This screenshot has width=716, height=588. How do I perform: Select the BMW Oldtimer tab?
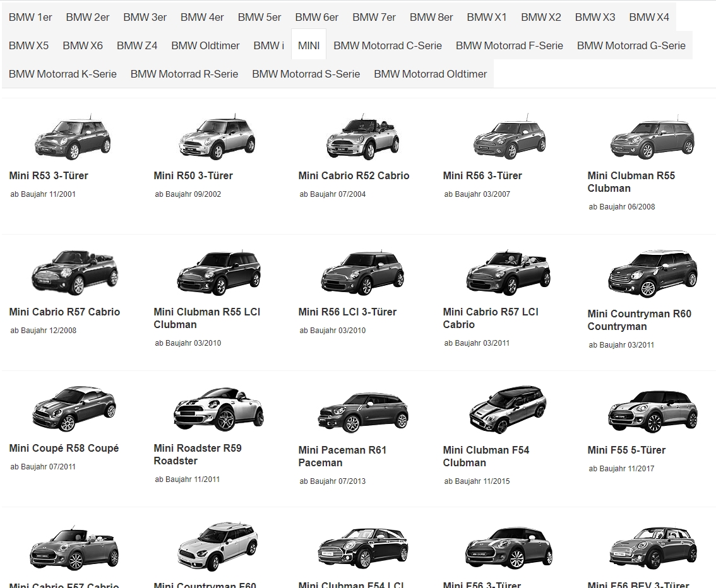(205, 45)
